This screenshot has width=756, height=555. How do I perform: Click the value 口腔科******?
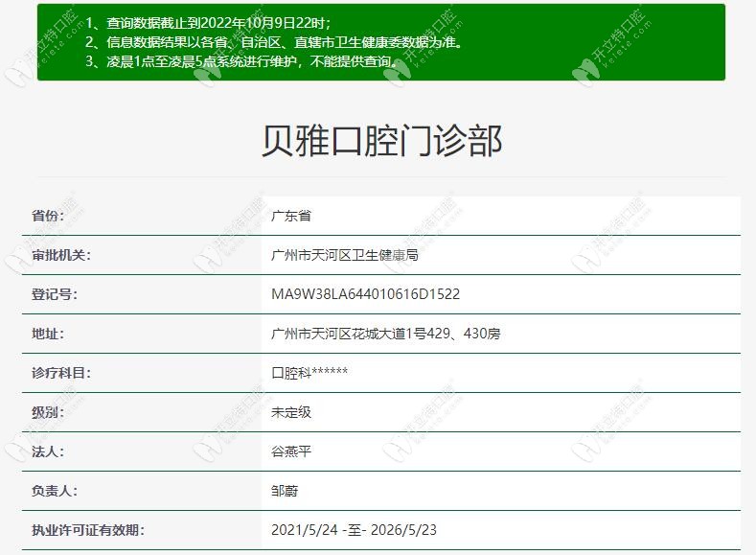pyautogui.click(x=309, y=373)
